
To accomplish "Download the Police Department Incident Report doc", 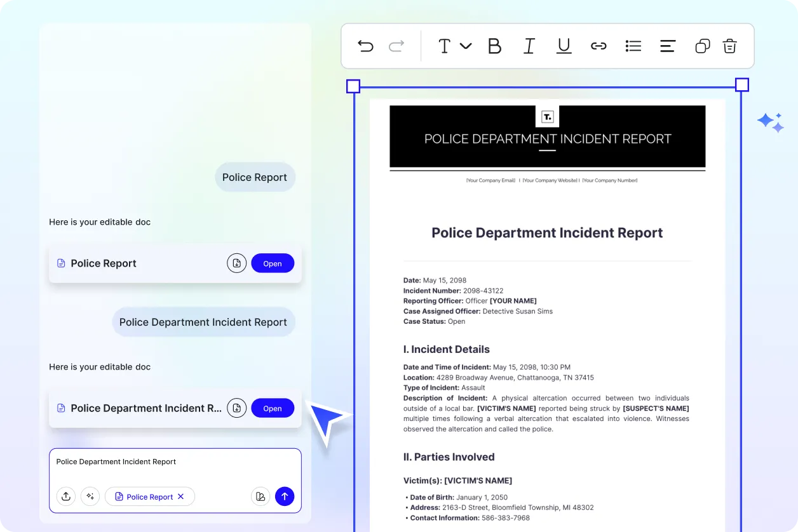I will pyautogui.click(x=236, y=408).
